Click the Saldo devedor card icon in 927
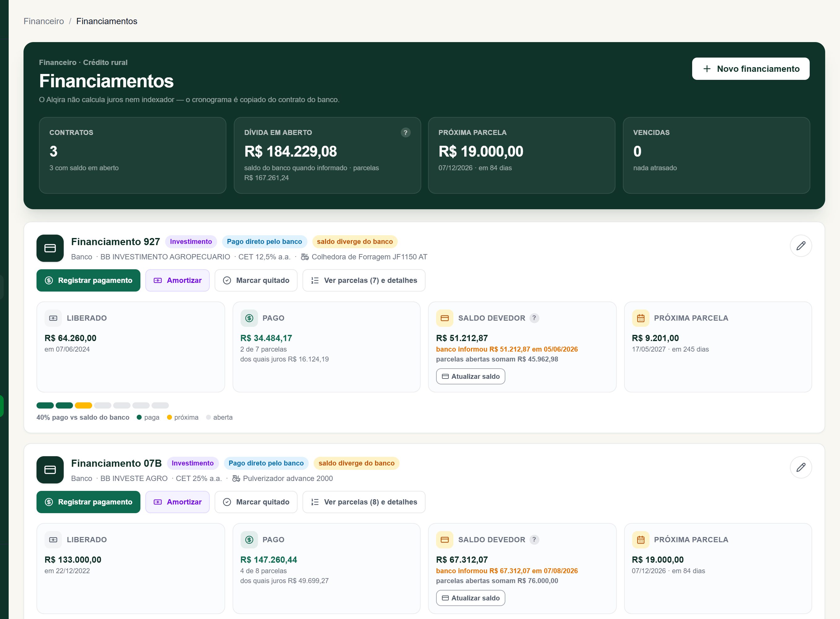The image size is (840, 619). tap(445, 318)
